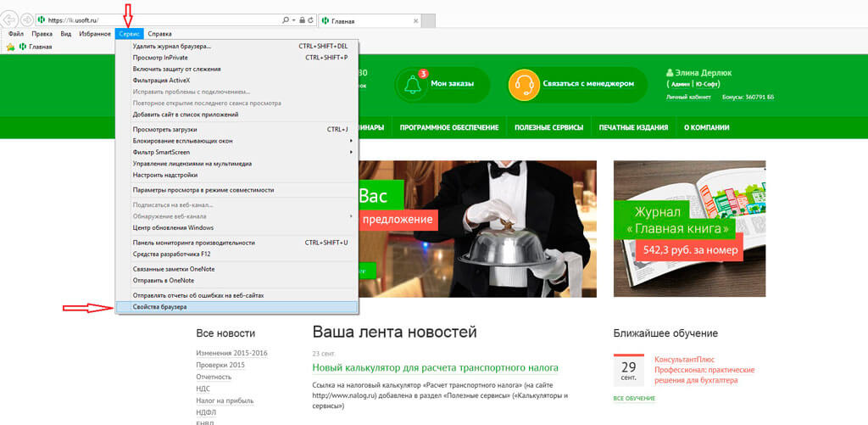Open КонсультантПлюс Профессионал training link

704,370
